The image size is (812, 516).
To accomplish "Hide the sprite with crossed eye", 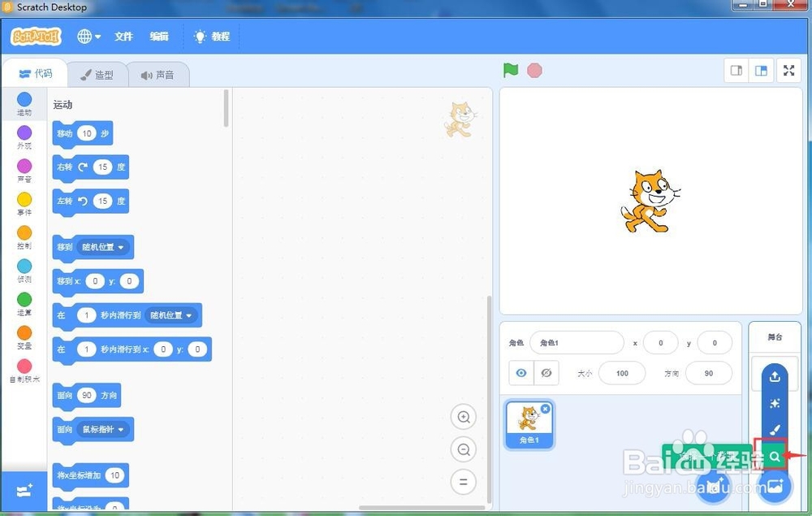I will (x=546, y=373).
